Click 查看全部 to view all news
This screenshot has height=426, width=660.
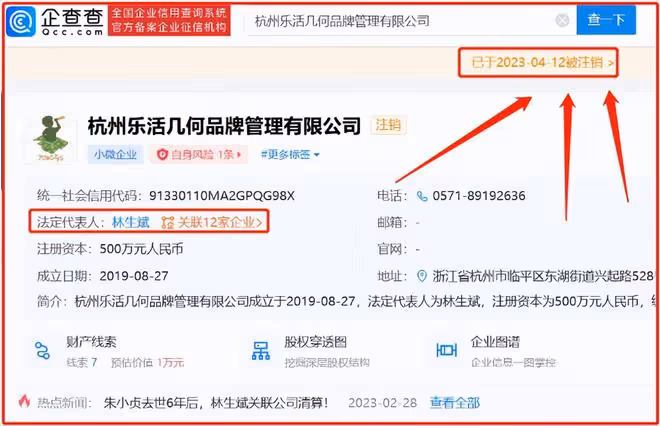[x=455, y=403]
